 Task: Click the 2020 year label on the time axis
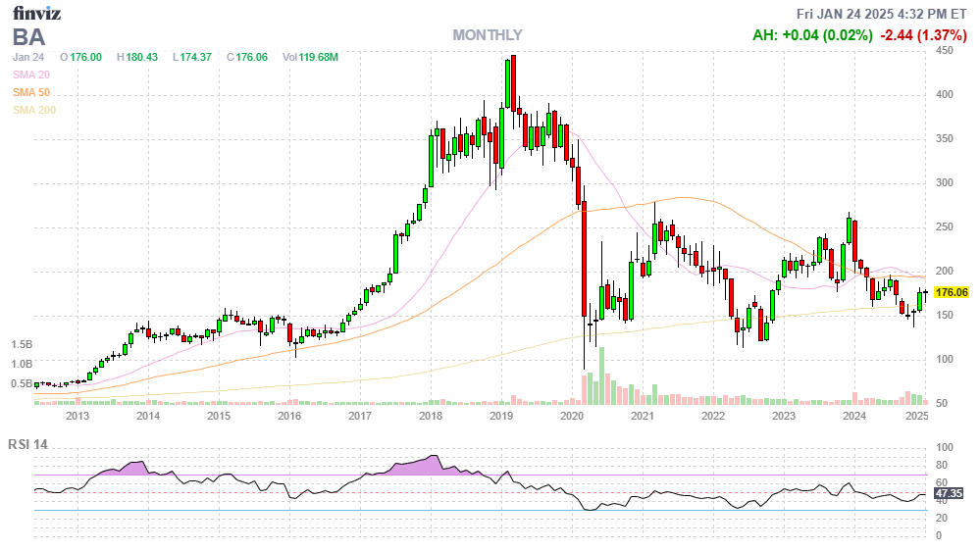[572, 416]
